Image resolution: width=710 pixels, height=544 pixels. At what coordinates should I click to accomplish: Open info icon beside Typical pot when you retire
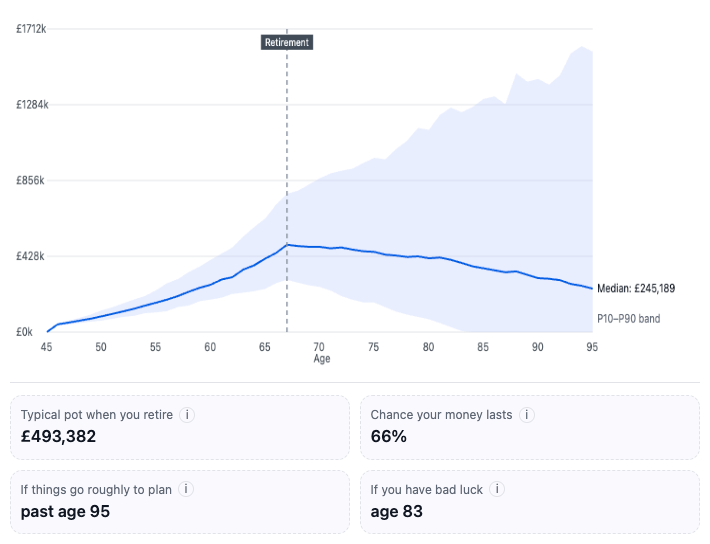[x=187, y=414]
